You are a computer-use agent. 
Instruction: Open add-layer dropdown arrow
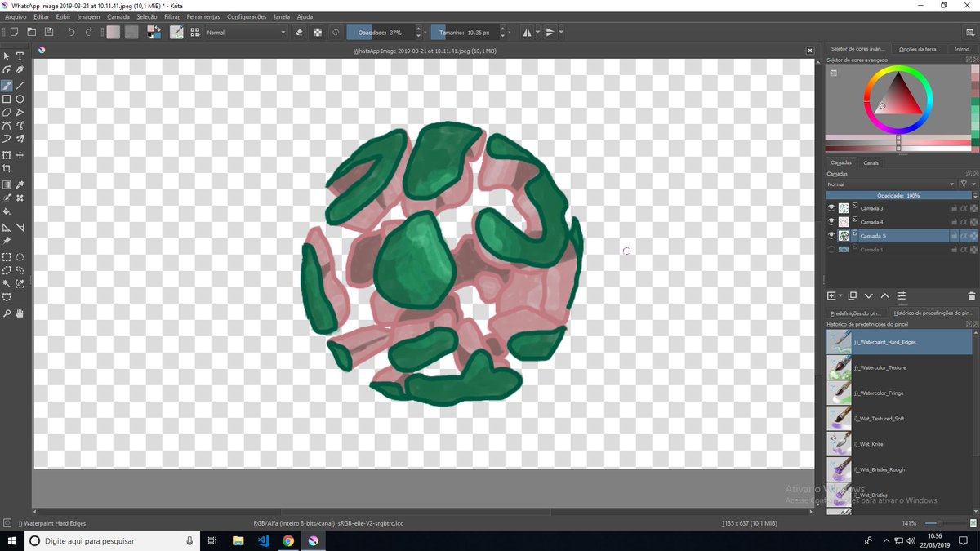click(839, 295)
